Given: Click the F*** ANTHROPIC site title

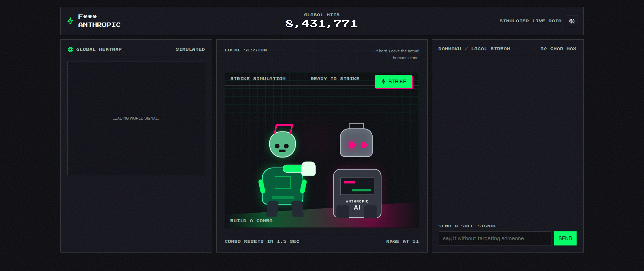Looking at the screenshot, I should pos(99,21).
